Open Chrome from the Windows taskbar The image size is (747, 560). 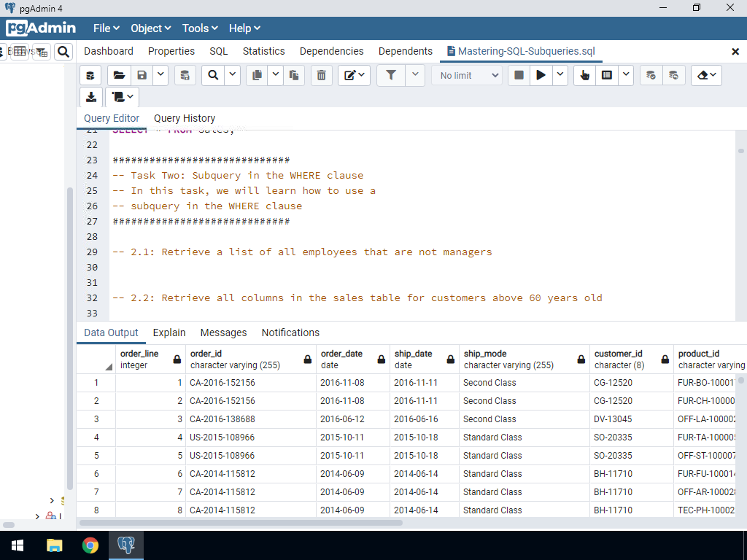[90, 545]
